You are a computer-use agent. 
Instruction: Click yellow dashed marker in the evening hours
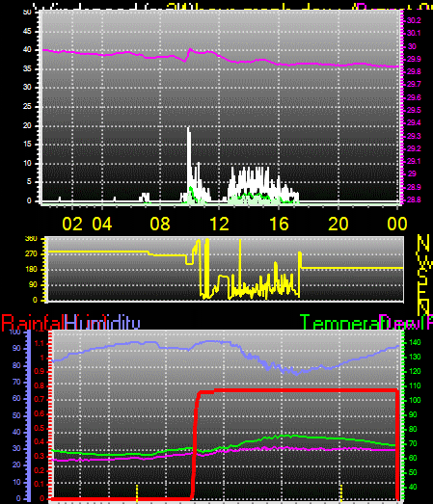[341, 492]
